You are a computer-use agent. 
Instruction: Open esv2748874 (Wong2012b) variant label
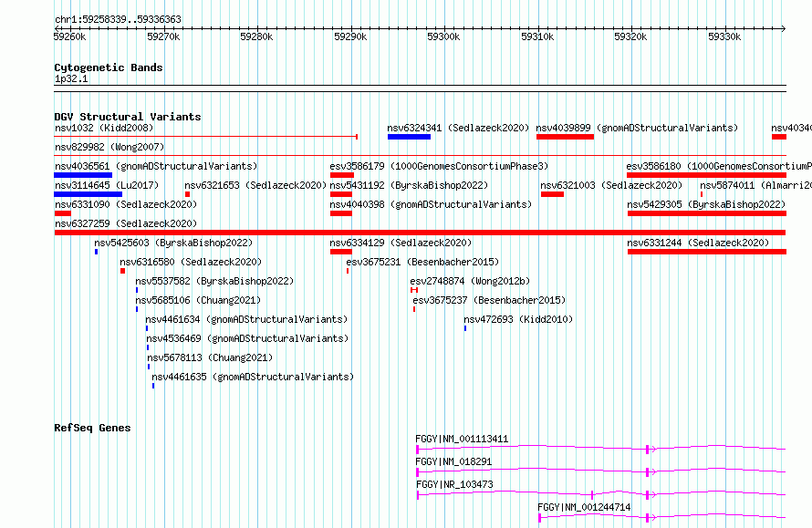470,281
